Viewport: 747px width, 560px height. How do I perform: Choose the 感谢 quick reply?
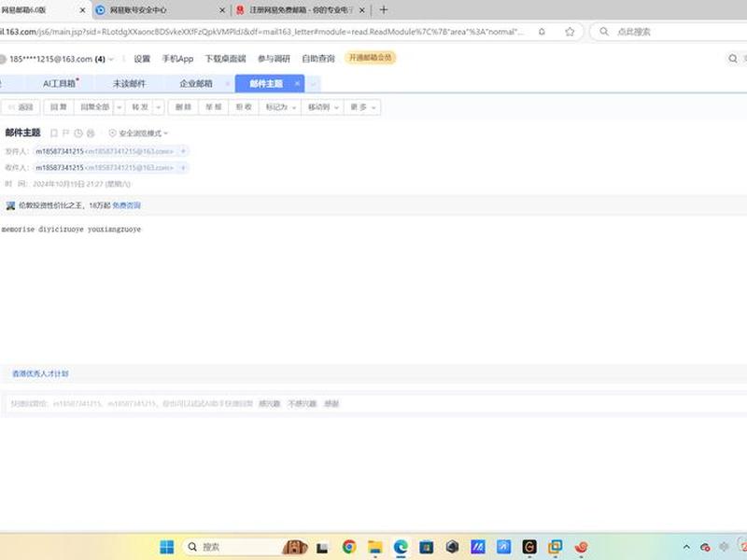pos(331,404)
